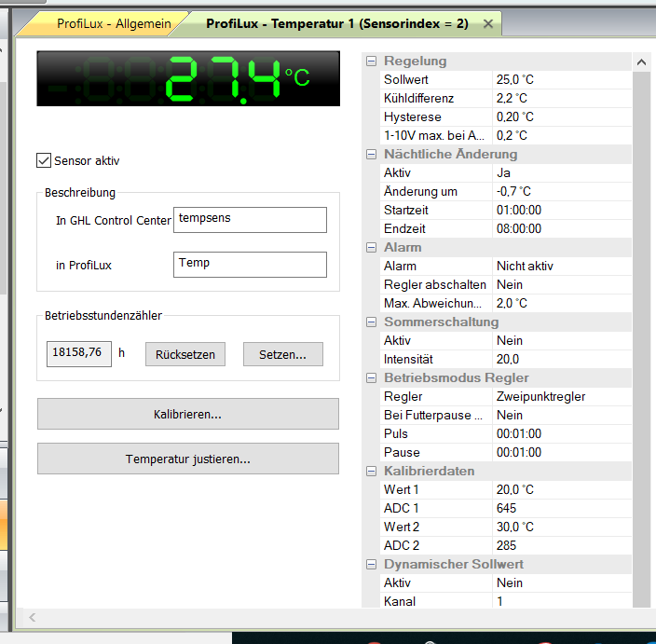656x644 pixels.
Task: Click the property grid scroll up arrow
Action: click(x=641, y=62)
